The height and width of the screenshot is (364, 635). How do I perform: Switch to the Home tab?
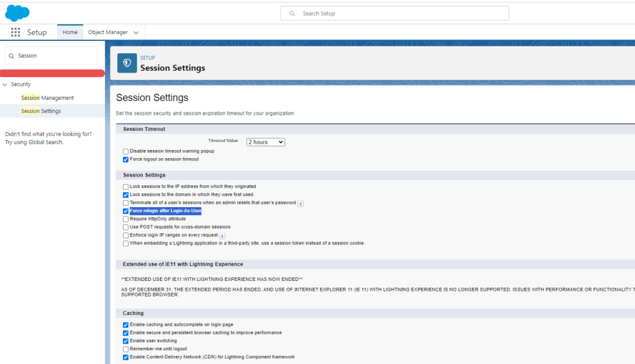pos(70,32)
